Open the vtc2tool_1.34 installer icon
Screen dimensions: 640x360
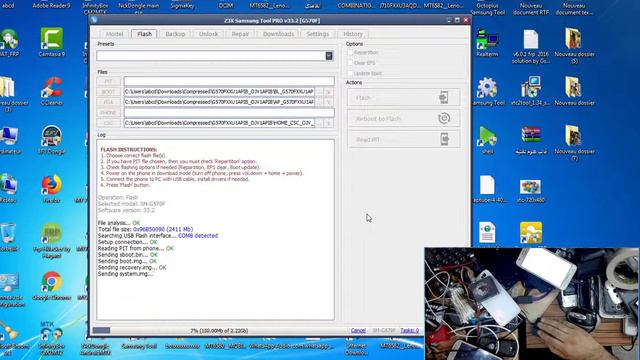531,91
